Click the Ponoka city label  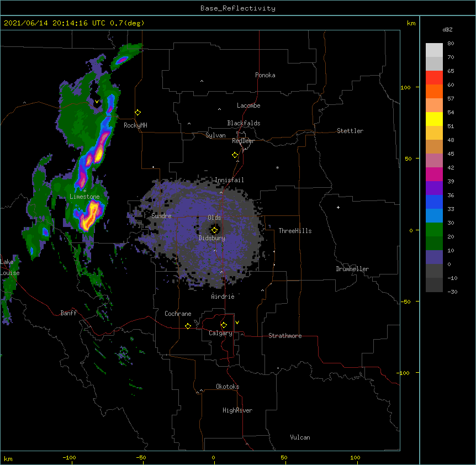point(265,75)
